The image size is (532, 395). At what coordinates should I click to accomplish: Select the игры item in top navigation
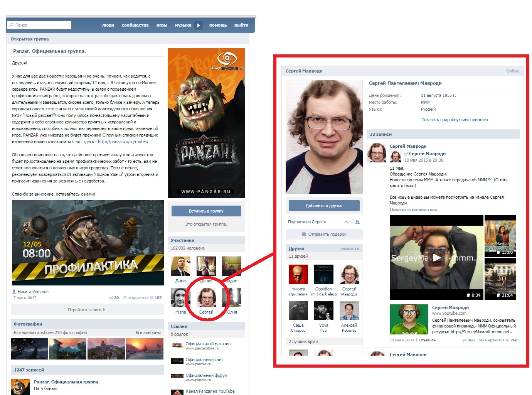[162, 25]
